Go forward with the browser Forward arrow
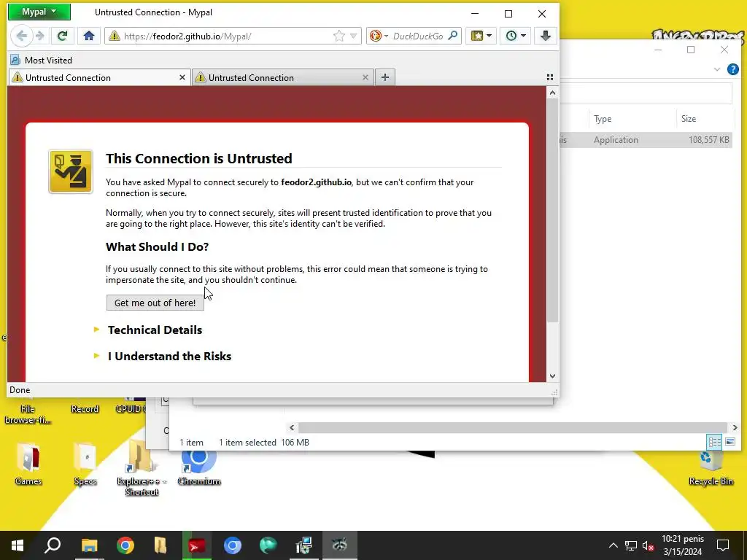This screenshot has width=747, height=560. (41, 36)
